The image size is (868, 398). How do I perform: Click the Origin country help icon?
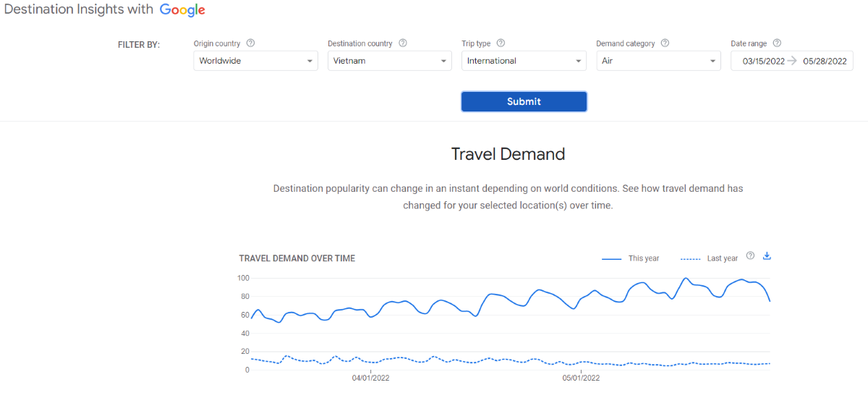tap(250, 43)
